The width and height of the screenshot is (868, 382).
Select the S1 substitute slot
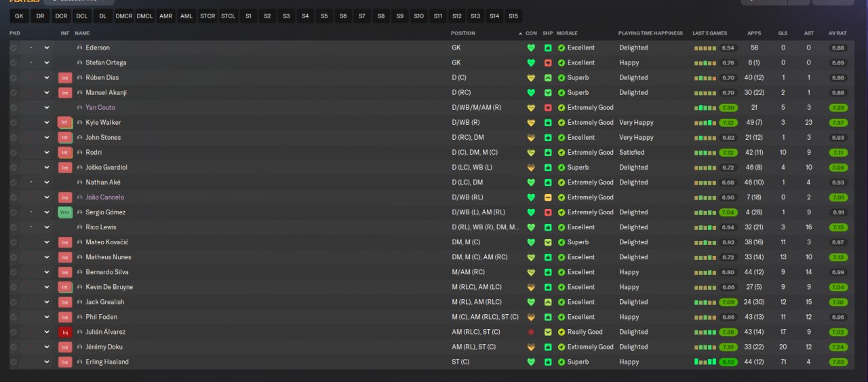(249, 16)
